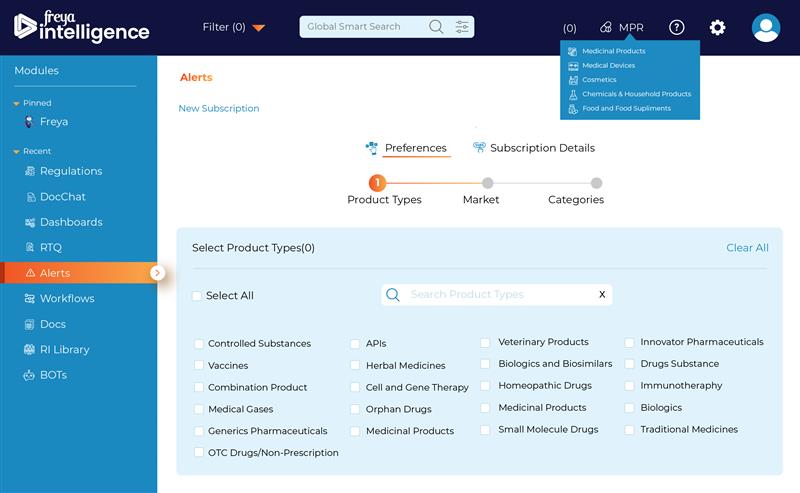Check the Biologics and Biosimilars checkbox
The width and height of the screenshot is (800, 493).
(485, 364)
